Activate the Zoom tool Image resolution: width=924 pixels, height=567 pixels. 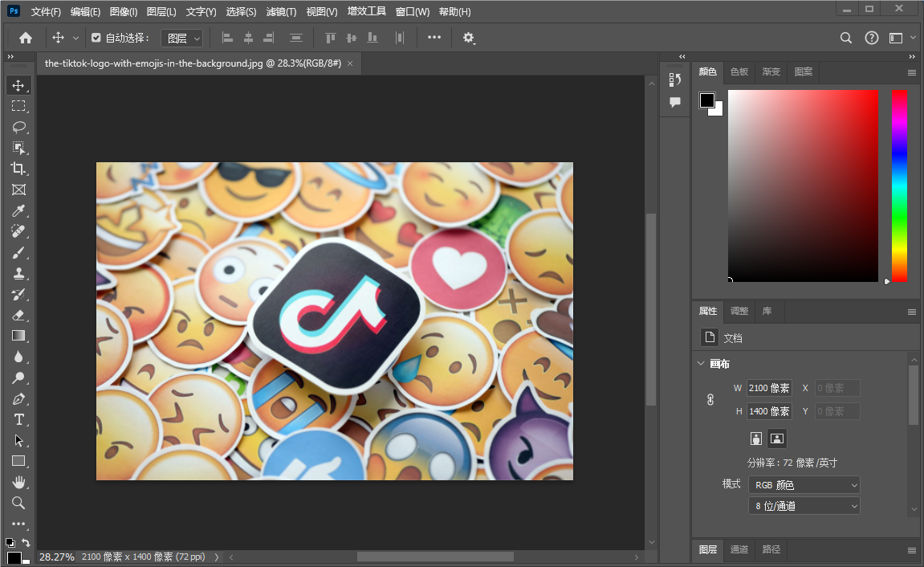tap(19, 503)
